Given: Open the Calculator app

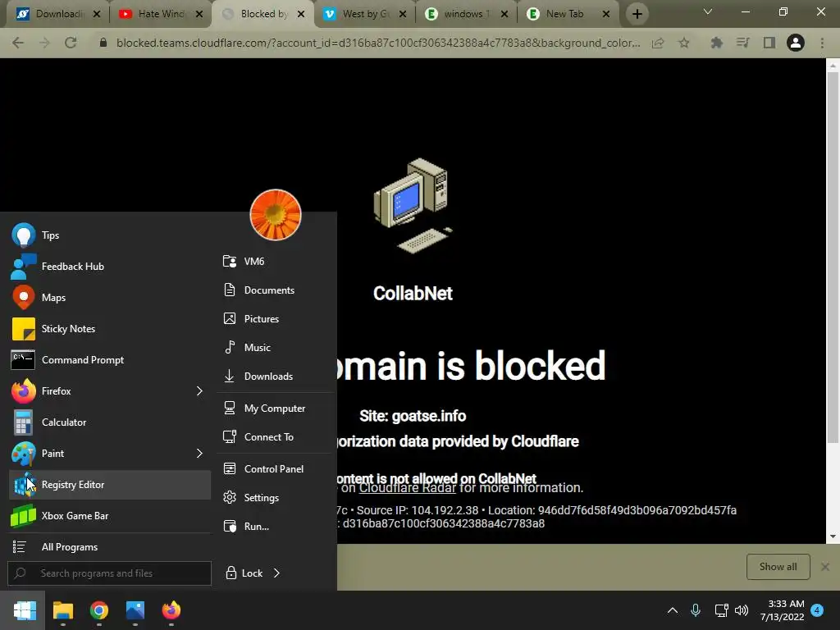Looking at the screenshot, I should click(109, 422).
